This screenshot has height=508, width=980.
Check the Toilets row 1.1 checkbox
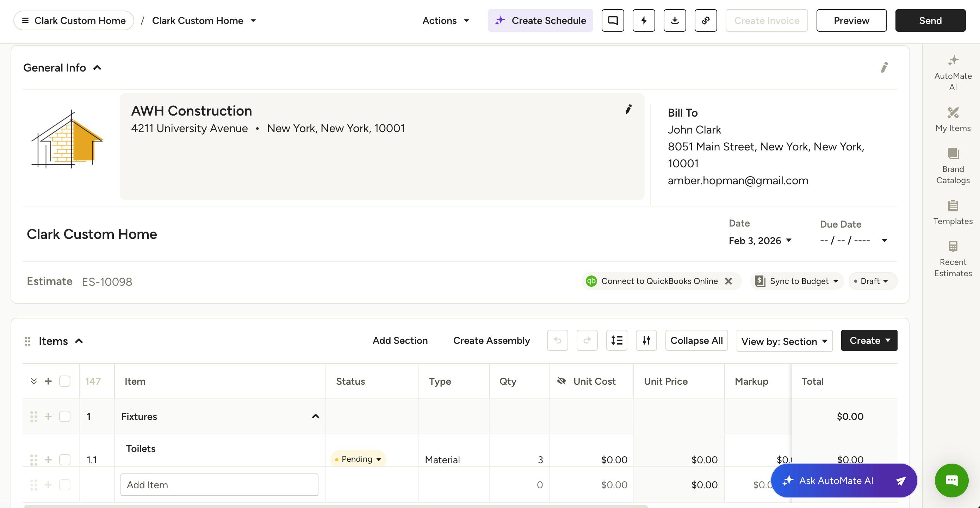pyautogui.click(x=65, y=460)
